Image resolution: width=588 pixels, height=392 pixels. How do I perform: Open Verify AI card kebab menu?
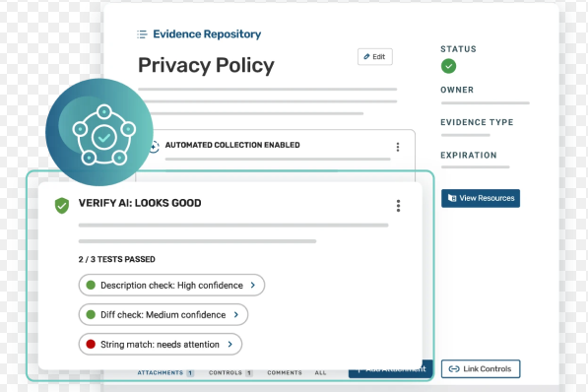(x=398, y=206)
